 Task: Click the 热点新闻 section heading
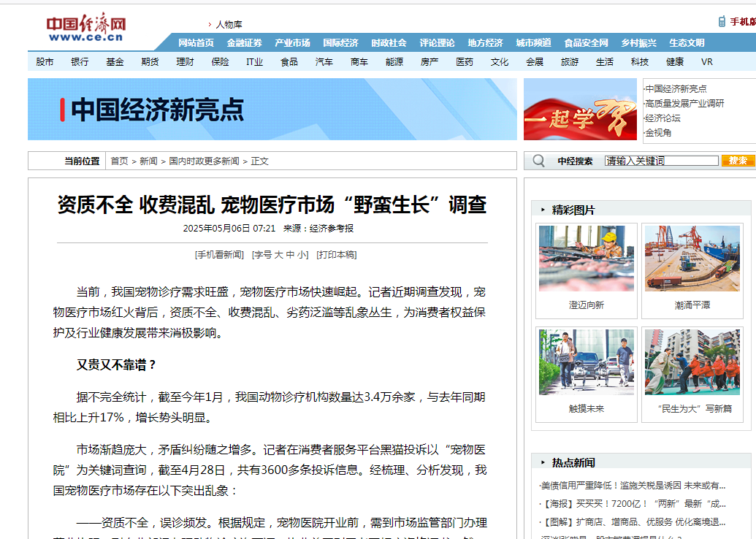pos(573,463)
